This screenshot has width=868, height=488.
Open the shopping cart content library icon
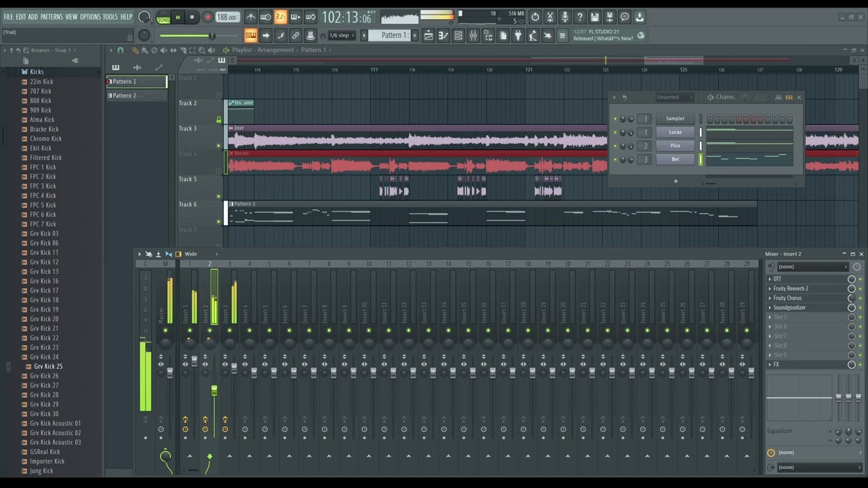pos(561,35)
